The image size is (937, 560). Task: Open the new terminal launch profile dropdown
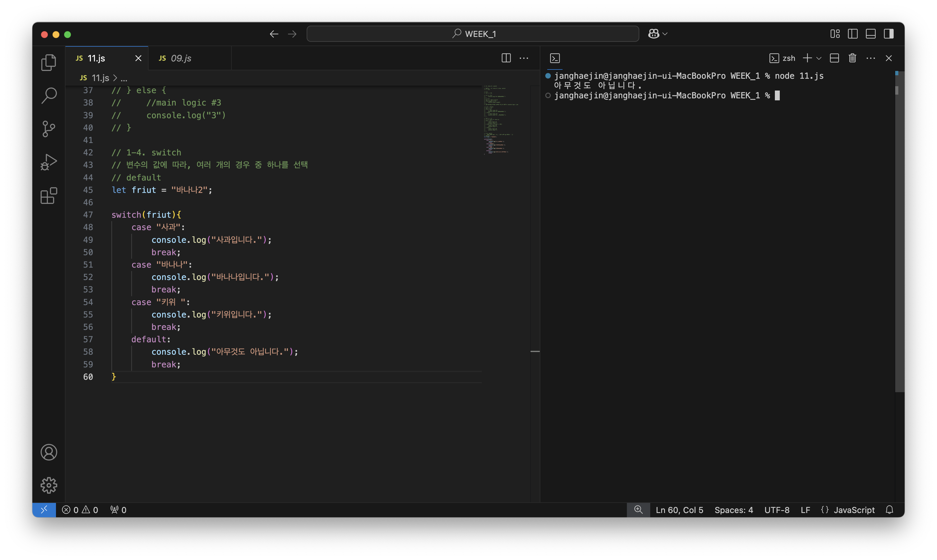point(819,59)
